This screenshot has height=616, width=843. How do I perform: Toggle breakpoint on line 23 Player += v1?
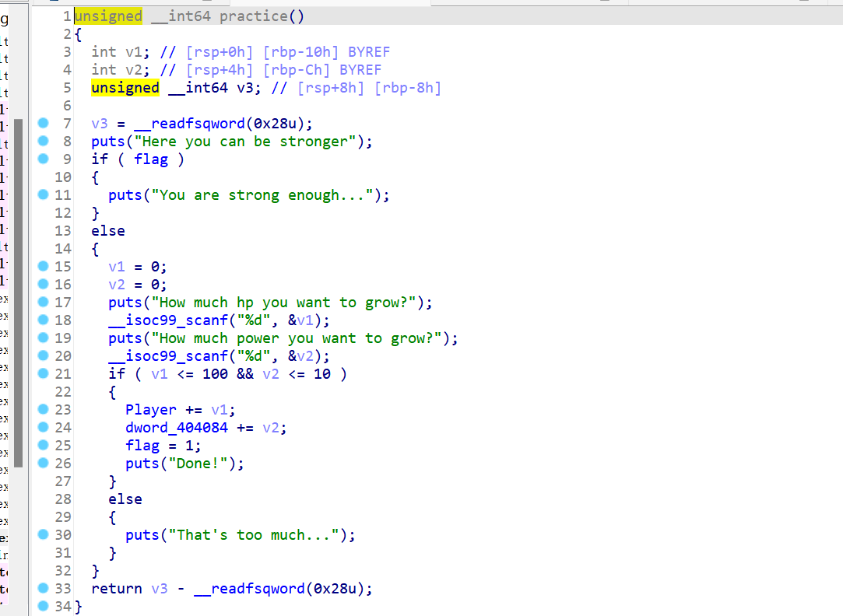43,409
